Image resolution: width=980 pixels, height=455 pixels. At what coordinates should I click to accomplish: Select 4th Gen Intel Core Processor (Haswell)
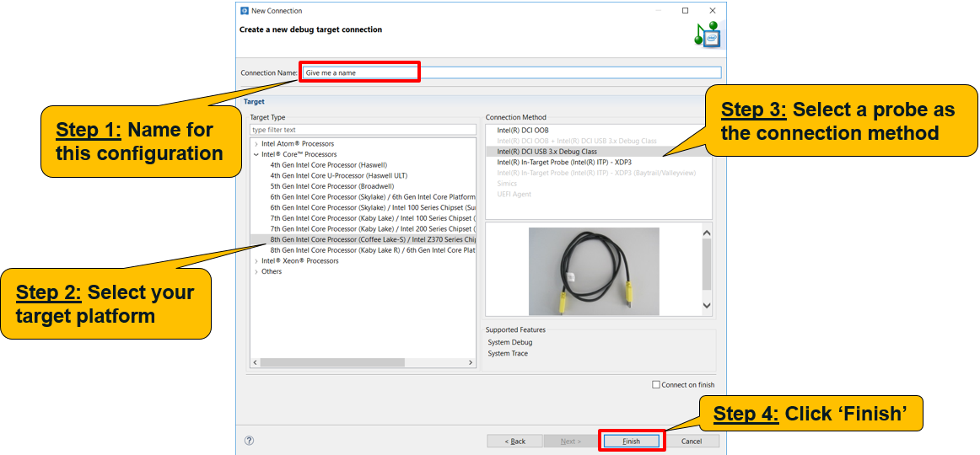(329, 165)
